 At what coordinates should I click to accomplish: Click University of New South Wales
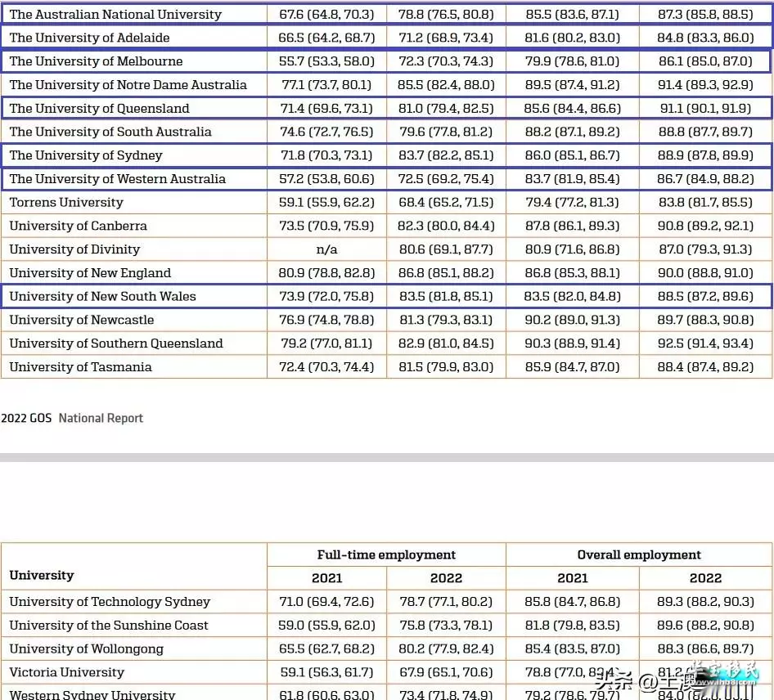click(x=102, y=297)
